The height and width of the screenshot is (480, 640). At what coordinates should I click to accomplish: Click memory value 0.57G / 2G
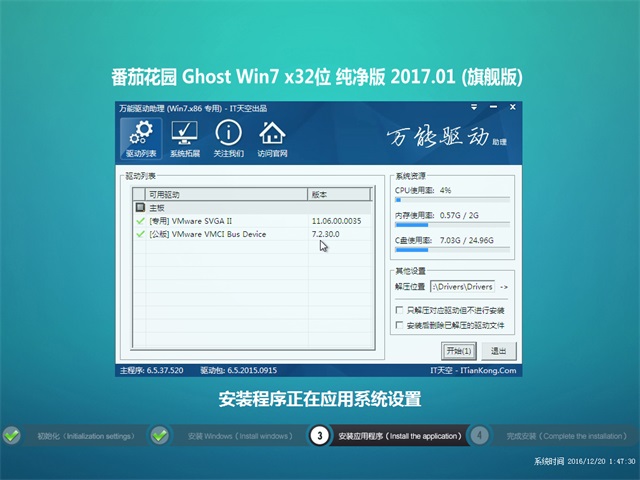459,215
